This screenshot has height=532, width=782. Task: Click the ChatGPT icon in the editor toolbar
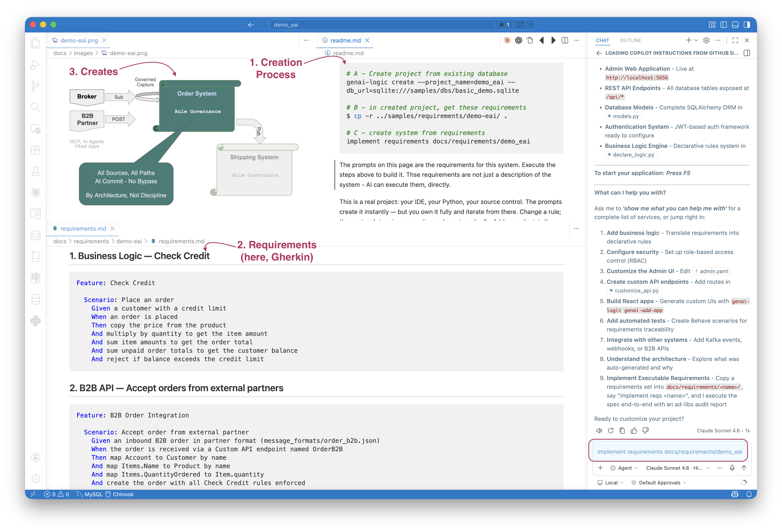(x=518, y=40)
